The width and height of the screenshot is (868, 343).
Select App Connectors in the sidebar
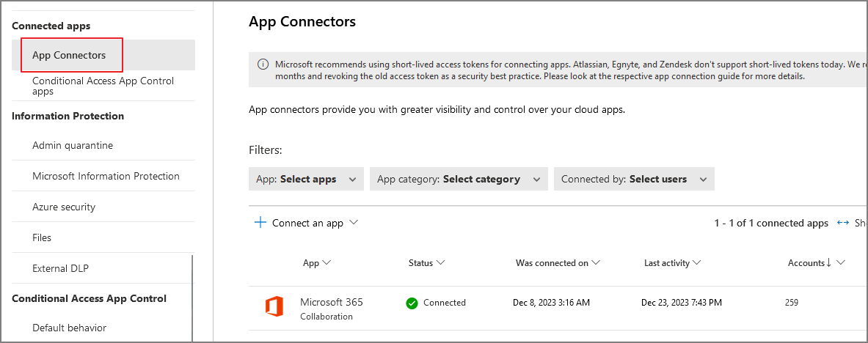(x=69, y=55)
